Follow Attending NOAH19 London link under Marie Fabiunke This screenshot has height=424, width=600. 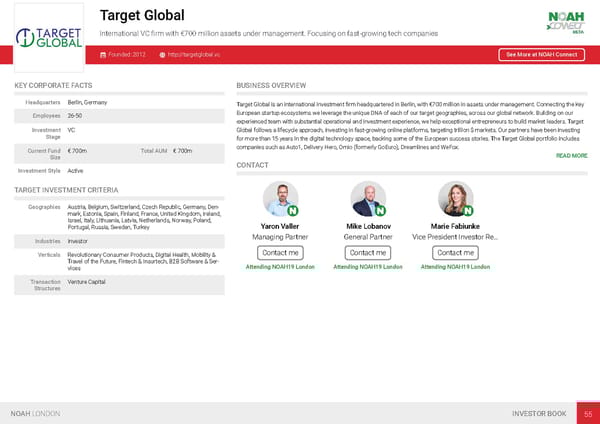(x=455, y=268)
